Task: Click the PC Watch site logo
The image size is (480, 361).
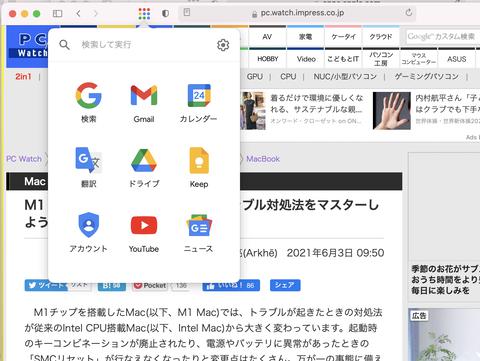Action: (x=28, y=46)
